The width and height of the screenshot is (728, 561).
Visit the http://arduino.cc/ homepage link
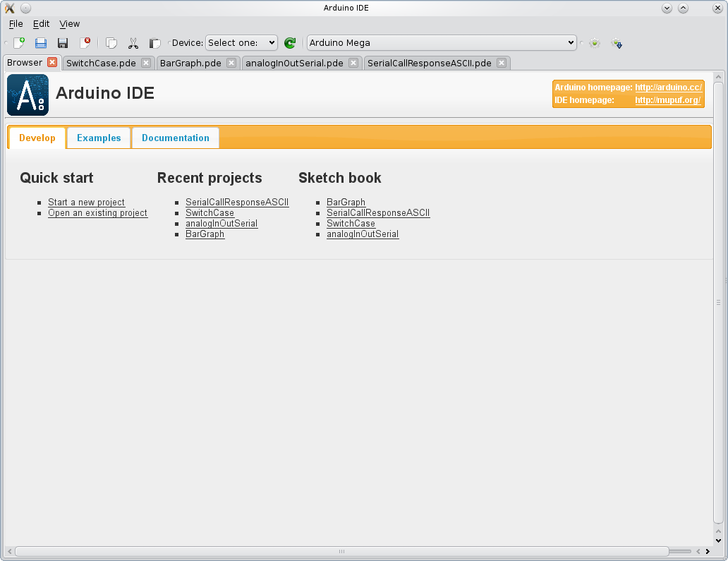pyautogui.click(x=668, y=88)
